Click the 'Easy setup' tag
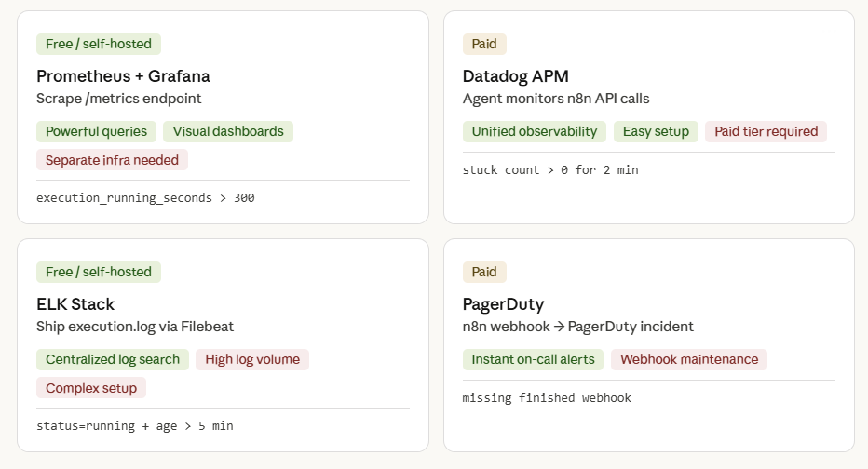 [656, 131]
